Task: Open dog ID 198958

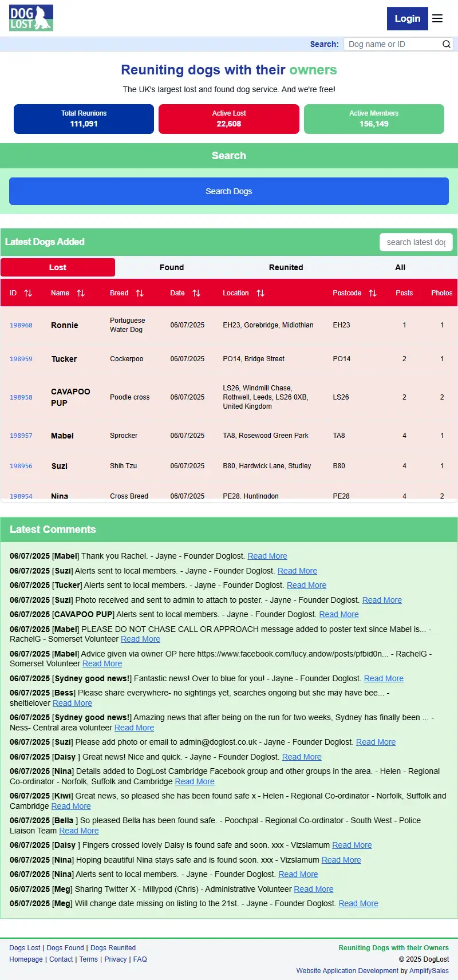Action: tap(21, 397)
